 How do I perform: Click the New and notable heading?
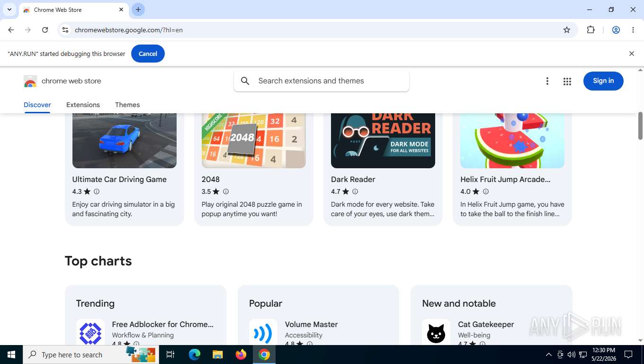point(459,303)
